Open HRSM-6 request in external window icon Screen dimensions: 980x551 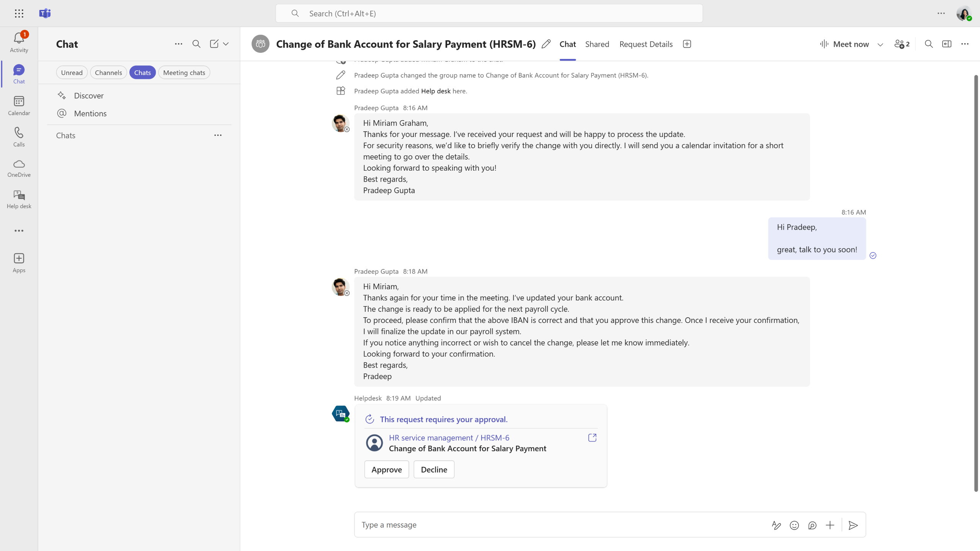(x=592, y=437)
